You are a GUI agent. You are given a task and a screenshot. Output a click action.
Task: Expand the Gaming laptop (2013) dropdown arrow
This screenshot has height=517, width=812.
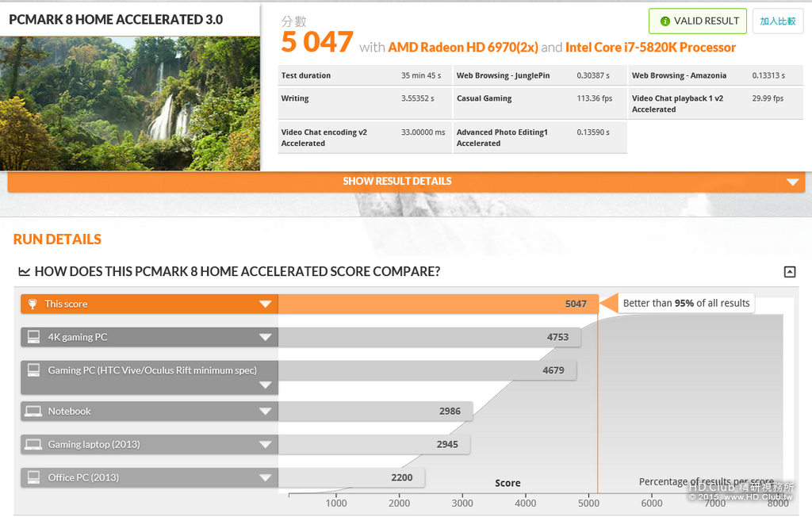tap(265, 445)
